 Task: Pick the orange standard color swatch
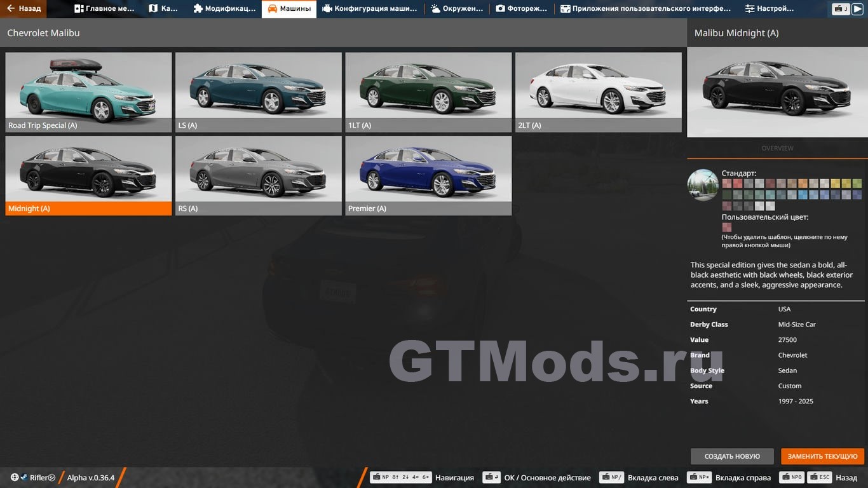803,184
